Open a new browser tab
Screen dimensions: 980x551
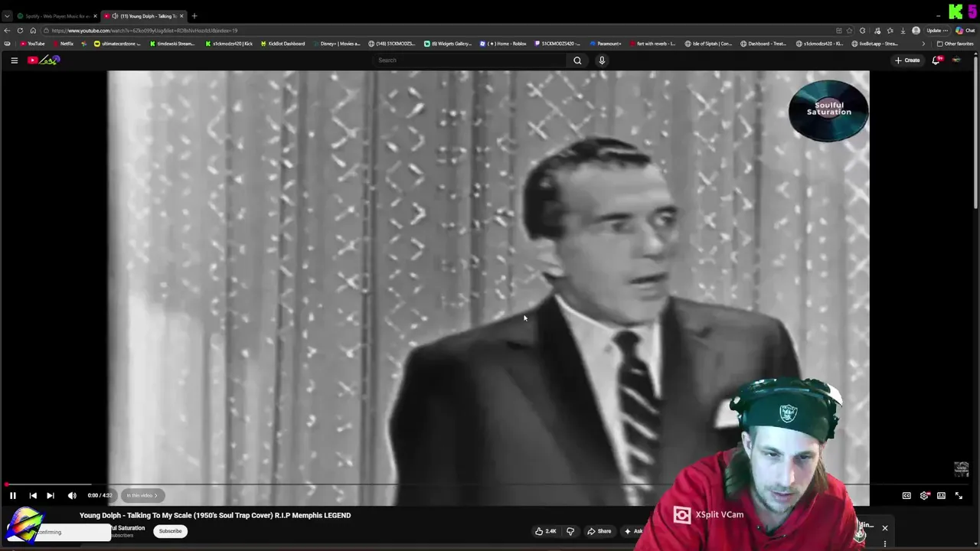click(x=194, y=16)
